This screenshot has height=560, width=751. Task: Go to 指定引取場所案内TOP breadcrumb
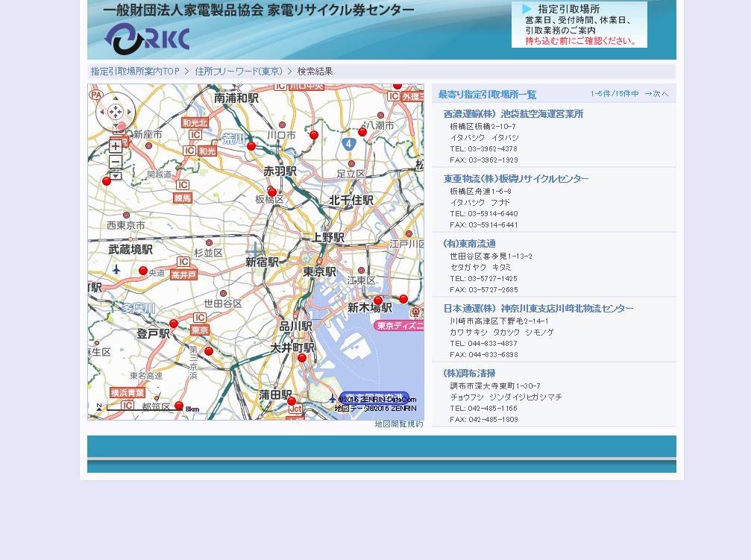coord(135,72)
